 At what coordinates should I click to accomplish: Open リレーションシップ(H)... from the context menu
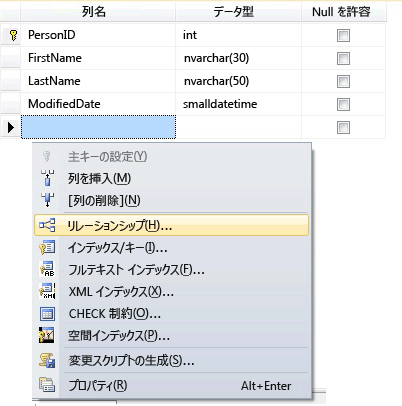point(172,225)
